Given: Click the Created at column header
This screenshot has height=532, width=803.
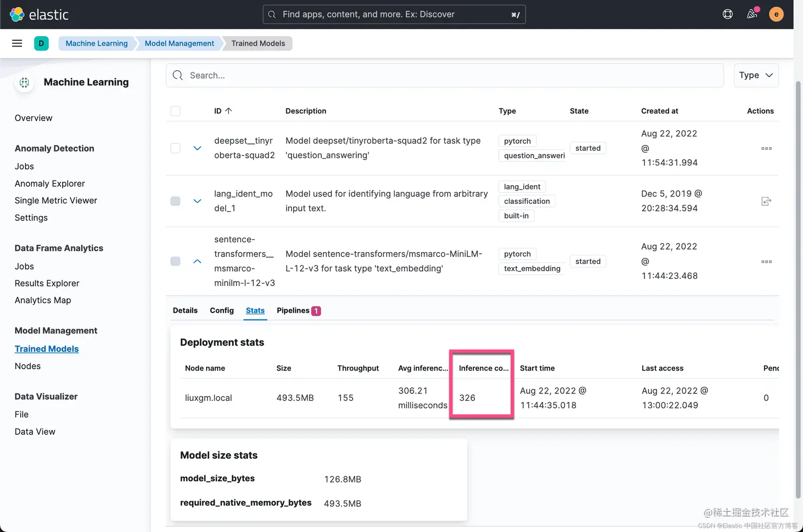Looking at the screenshot, I should tap(660, 111).
